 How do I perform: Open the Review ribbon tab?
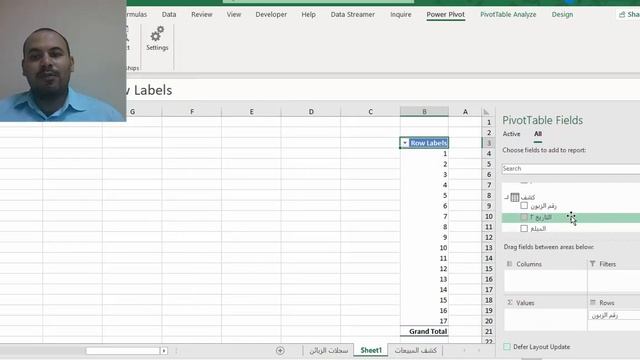202,14
